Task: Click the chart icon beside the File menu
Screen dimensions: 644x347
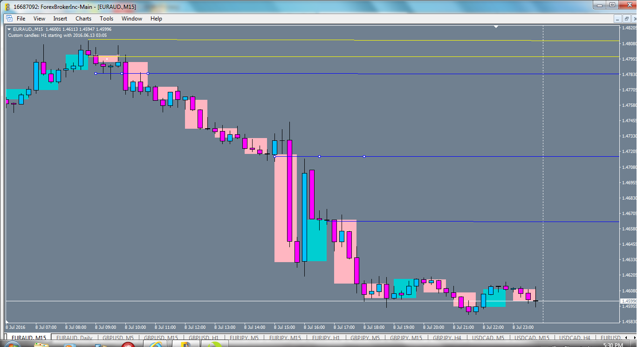Action: click(8, 19)
